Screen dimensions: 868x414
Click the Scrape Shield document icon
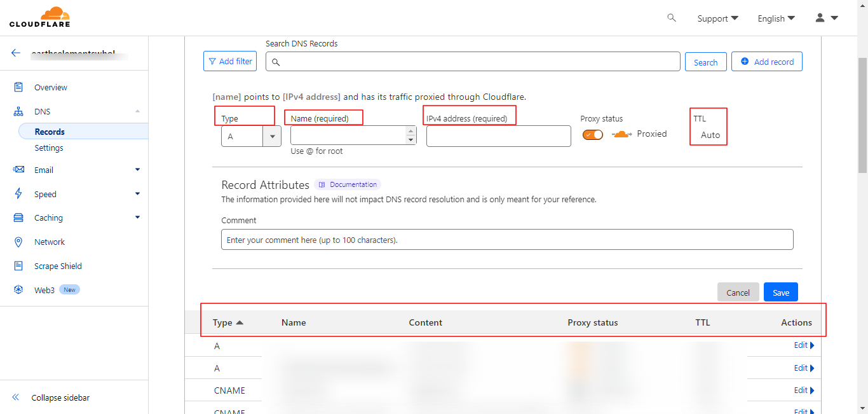[19, 266]
